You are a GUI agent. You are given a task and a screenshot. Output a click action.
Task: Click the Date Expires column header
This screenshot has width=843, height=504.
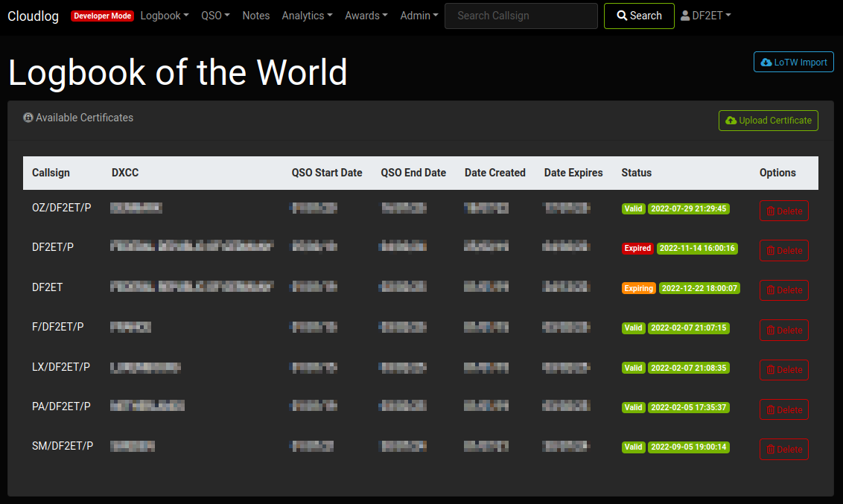[x=573, y=173]
